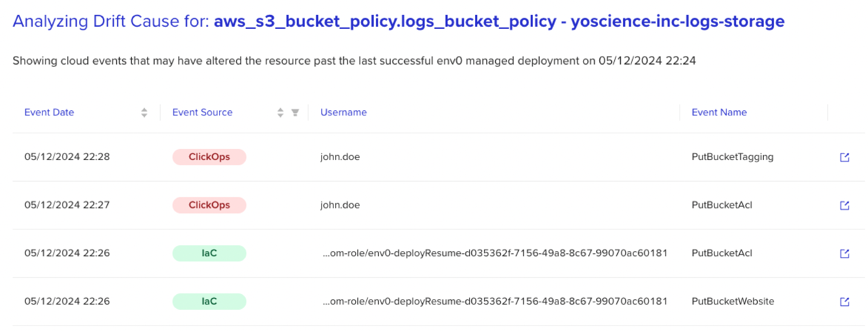Sort by Event Date arrows
This screenshot has width=868, height=331.
tap(144, 112)
